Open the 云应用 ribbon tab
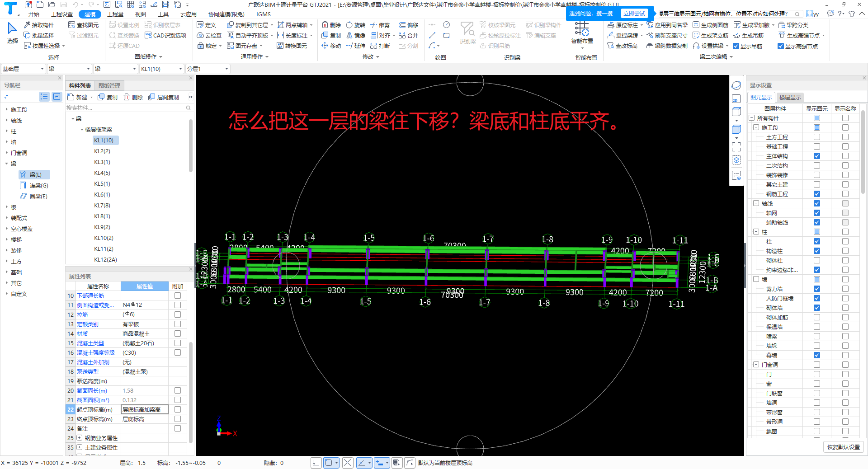Screen dimensions: 868x469 coord(189,14)
